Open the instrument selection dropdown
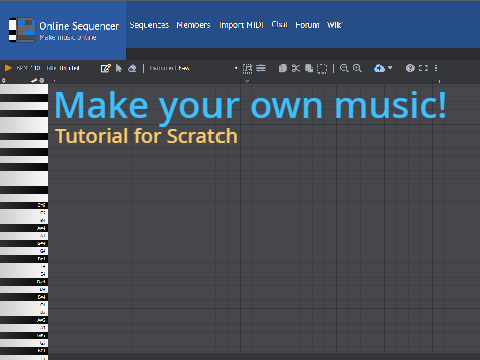This screenshot has width=480, height=360. click(193, 68)
